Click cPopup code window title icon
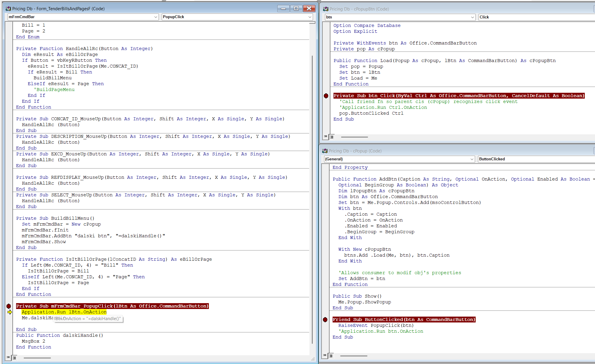 [x=325, y=151]
